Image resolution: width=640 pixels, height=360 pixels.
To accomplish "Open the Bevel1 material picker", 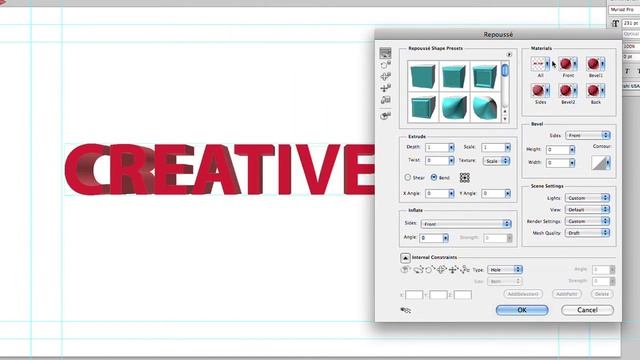I will 596,64.
